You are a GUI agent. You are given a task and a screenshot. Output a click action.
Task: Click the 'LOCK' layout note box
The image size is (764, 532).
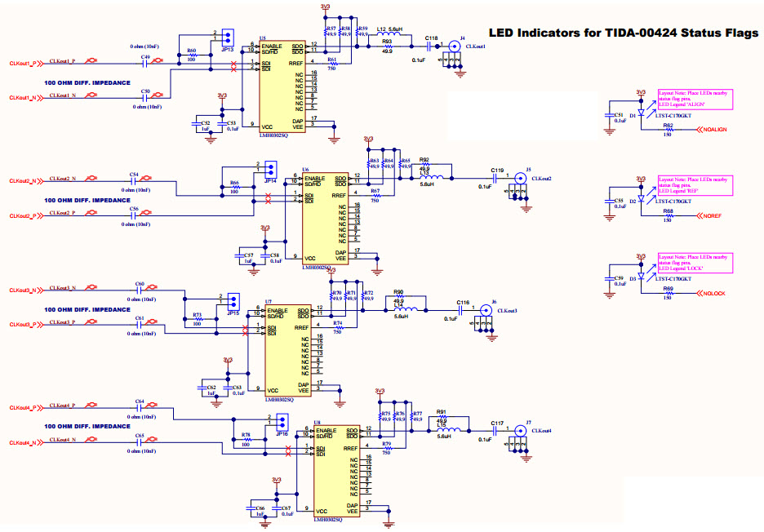(x=695, y=262)
